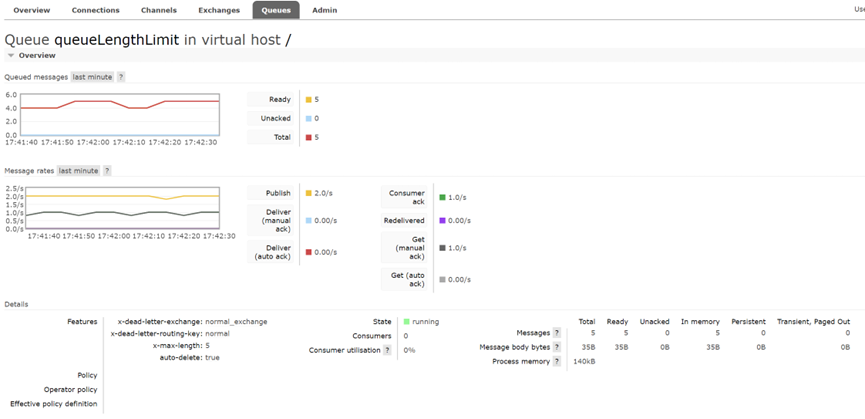Open help icon beside Message rates range
This screenshot has width=865, height=419.
(x=107, y=171)
